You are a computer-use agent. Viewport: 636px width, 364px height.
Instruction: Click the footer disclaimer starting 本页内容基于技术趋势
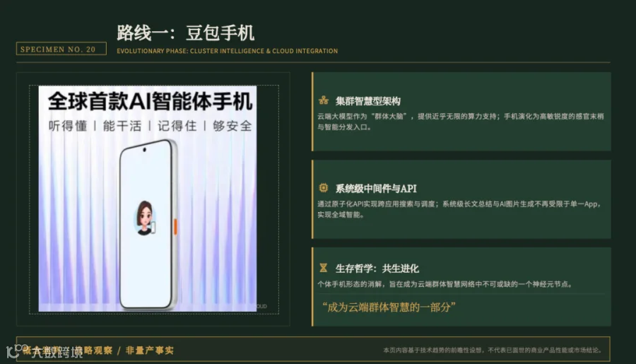point(493,350)
